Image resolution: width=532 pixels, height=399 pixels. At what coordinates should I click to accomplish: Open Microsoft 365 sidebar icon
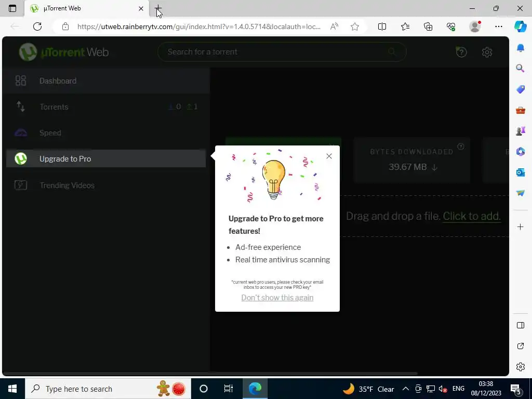pos(521,152)
